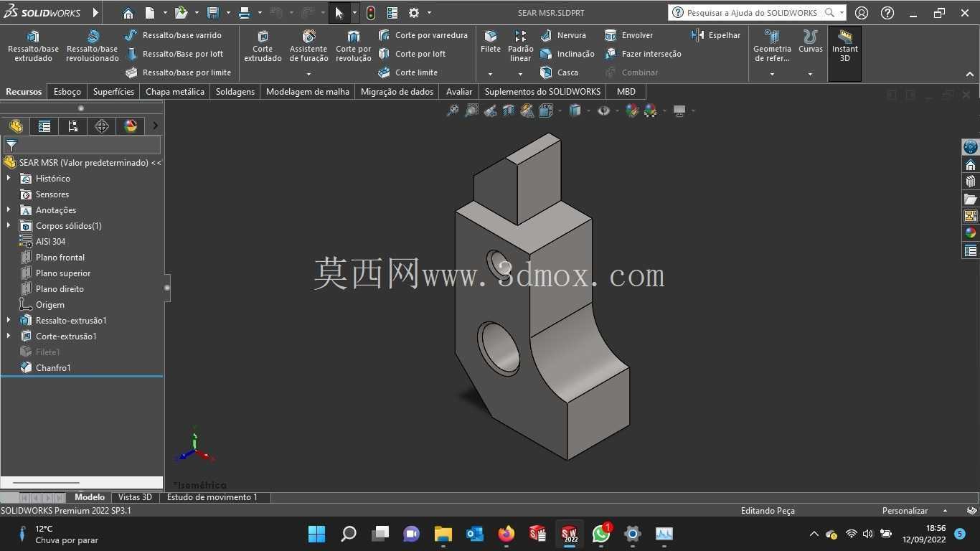Click Ressalto/base por limite
Screen dimensions: 980x551
(178, 72)
